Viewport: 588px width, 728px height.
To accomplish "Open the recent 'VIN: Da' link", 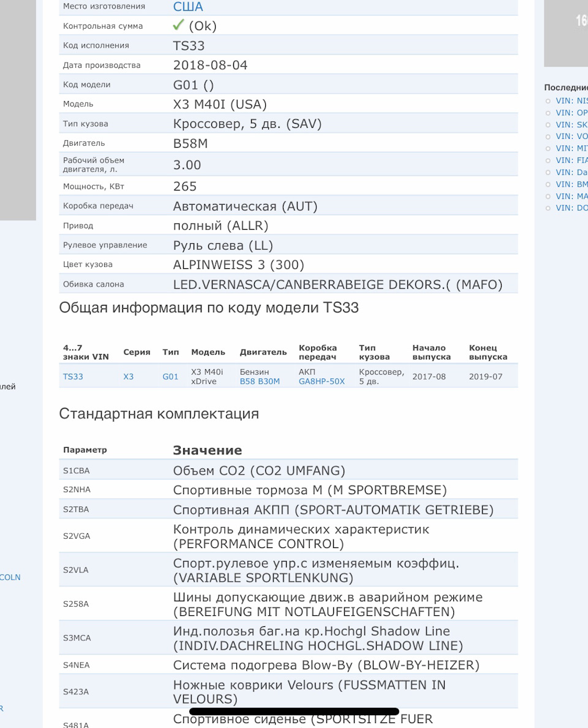I will pyautogui.click(x=571, y=172).
